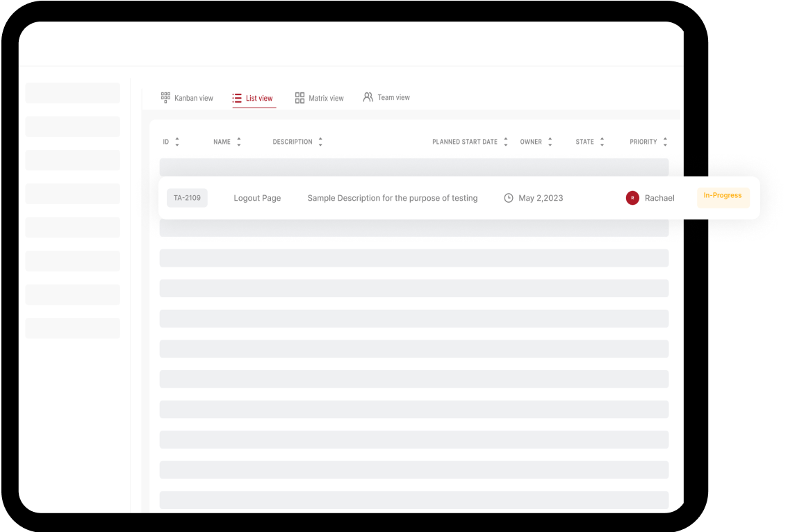Sort tasks by NAME column
The height and width of the screenshot is (532, 788).
238,141
